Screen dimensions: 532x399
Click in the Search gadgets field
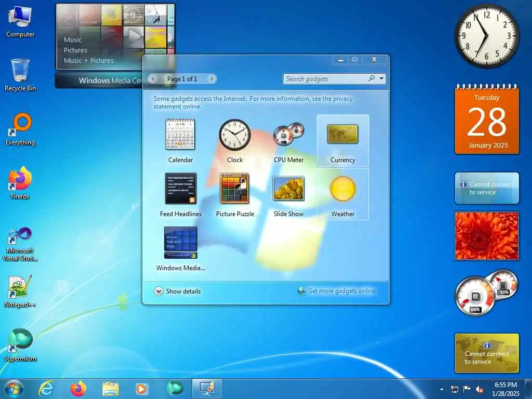[326, 79]
